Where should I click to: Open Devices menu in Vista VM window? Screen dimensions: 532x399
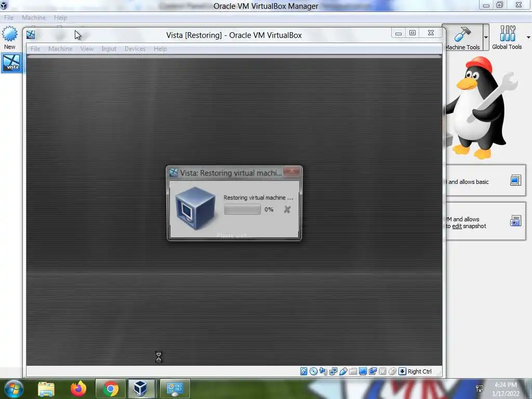(x=135, y=49)
